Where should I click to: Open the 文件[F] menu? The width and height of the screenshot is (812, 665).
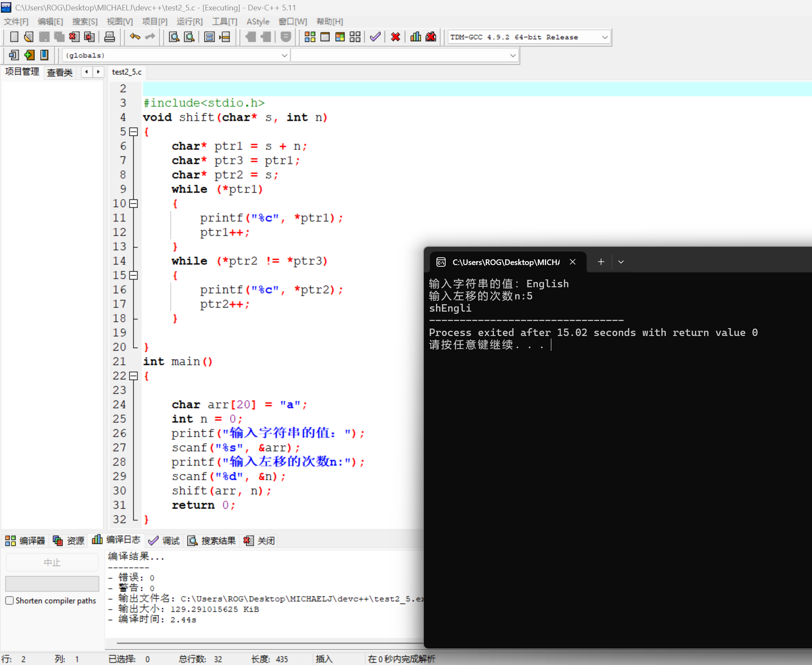pyautogui.click(x=16, y=21)
